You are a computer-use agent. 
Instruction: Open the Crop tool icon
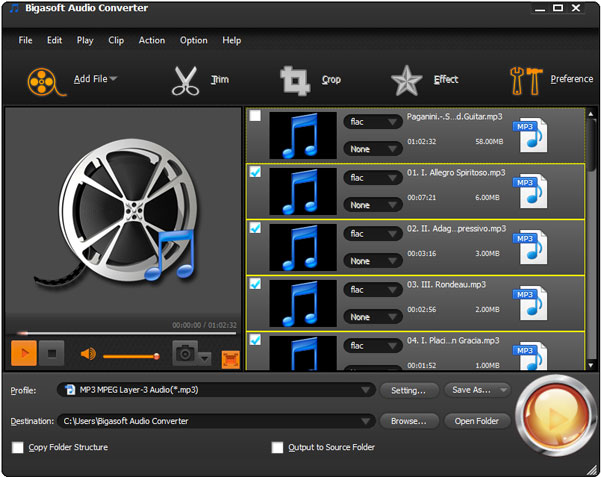coord(294,81)
